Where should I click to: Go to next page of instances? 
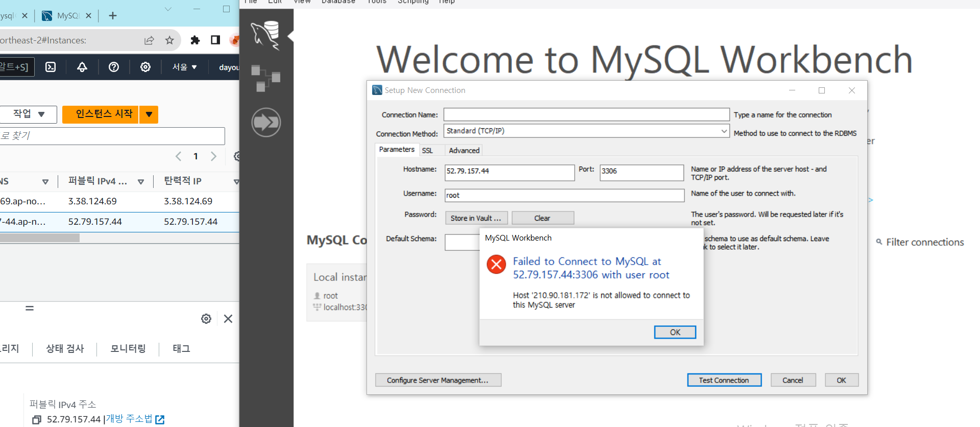pyautogui.click(x=213, y=156)
